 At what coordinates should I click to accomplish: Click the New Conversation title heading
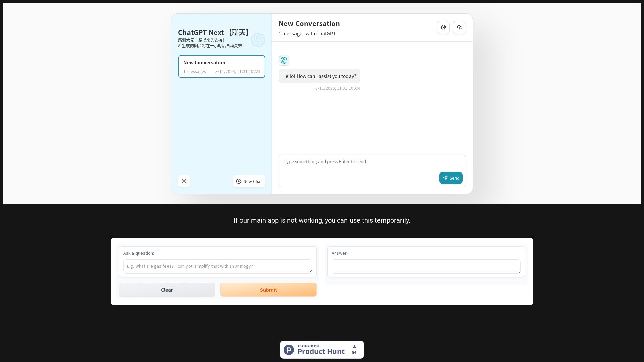point(309,23)
